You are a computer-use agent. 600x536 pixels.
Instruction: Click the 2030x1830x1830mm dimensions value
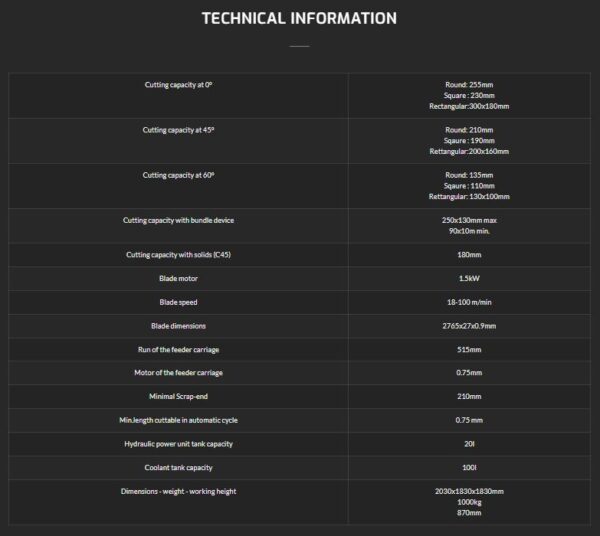pos(469,491)
